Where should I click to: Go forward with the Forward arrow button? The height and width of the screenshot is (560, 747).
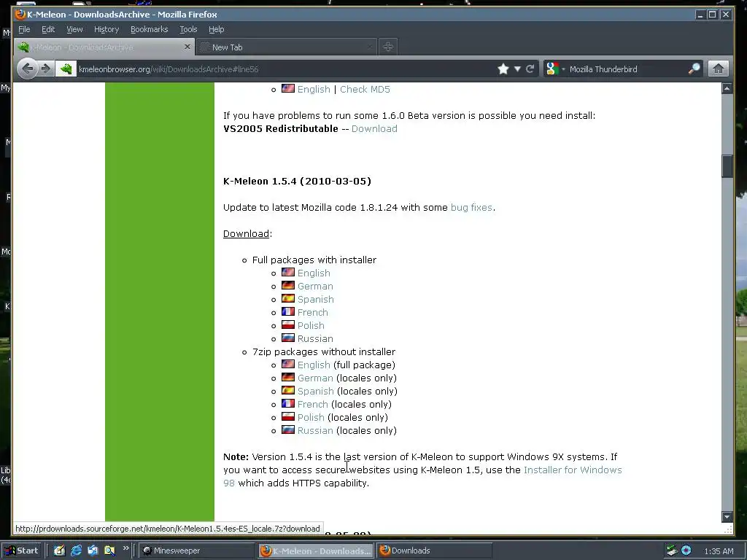pyautogui.click(x=46, y=69)
